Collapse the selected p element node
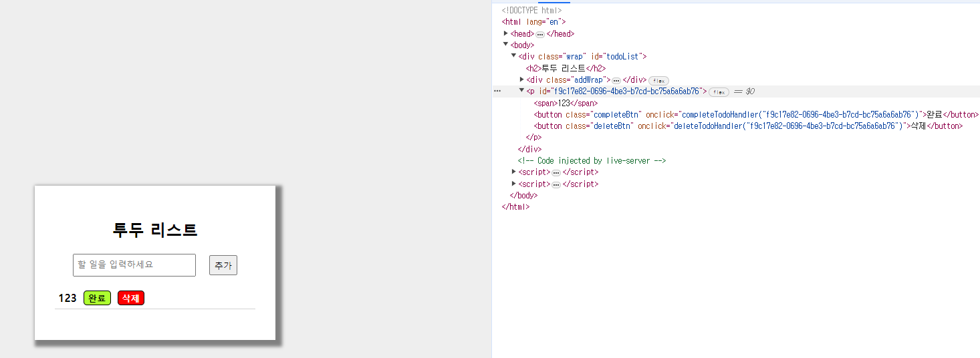 521,91
